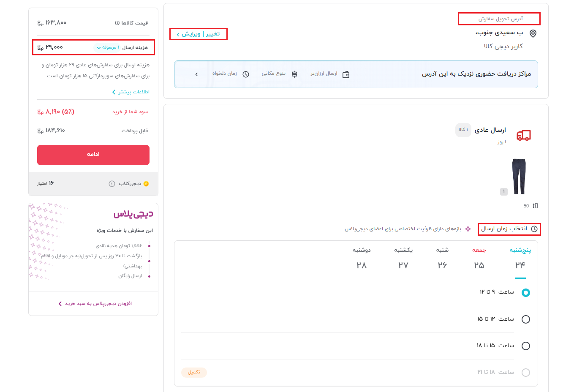This screenshot has width=574, height=392.
Task: Click the قابل پرداخت total amount
Action: pos(51,131)
